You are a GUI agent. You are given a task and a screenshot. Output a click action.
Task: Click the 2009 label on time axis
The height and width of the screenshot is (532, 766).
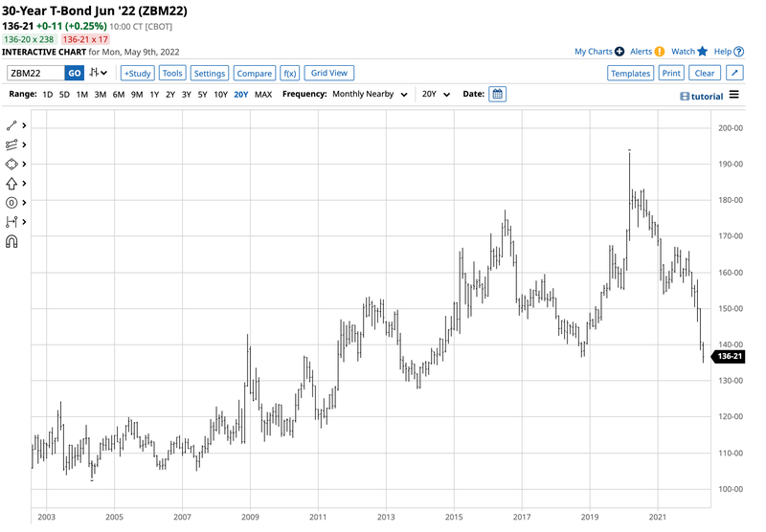click(x=250, y=517)
